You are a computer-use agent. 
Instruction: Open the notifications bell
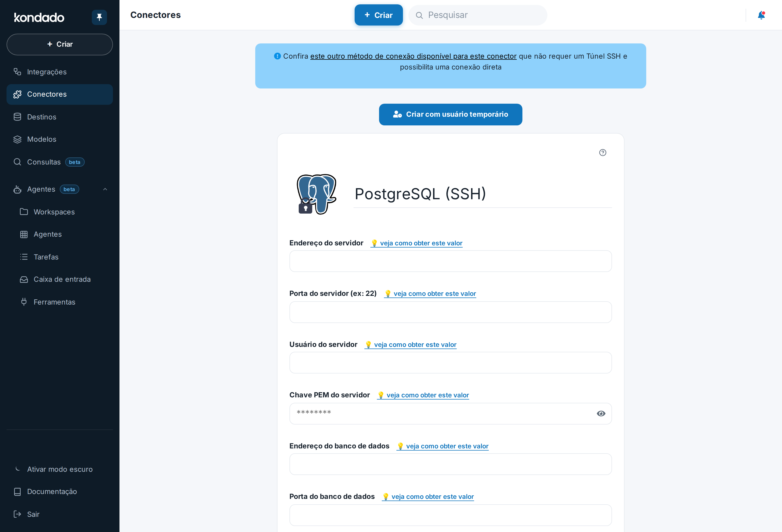(761, 15)
